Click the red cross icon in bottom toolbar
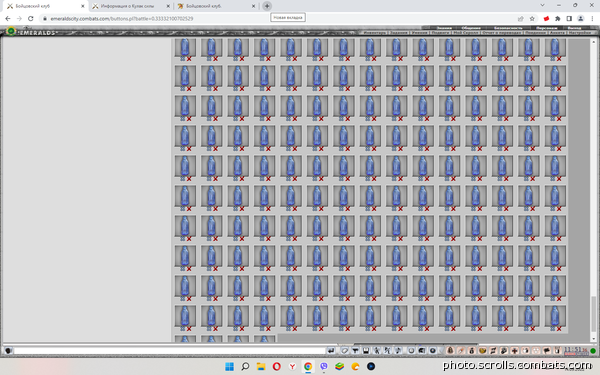This screenshot has height=375, width=600. (515, 351)
